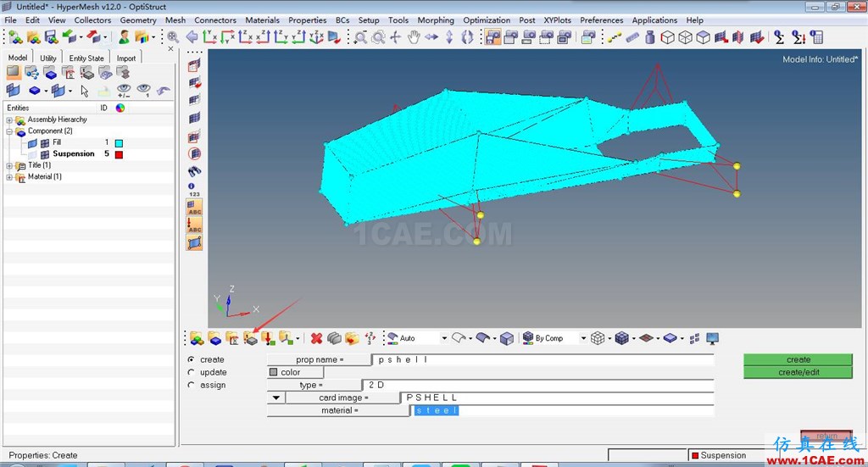This screenshot has width=868, height=467.
Task: Click the Properties collector icon in panel toolbar
Action: tap(250, 338)
